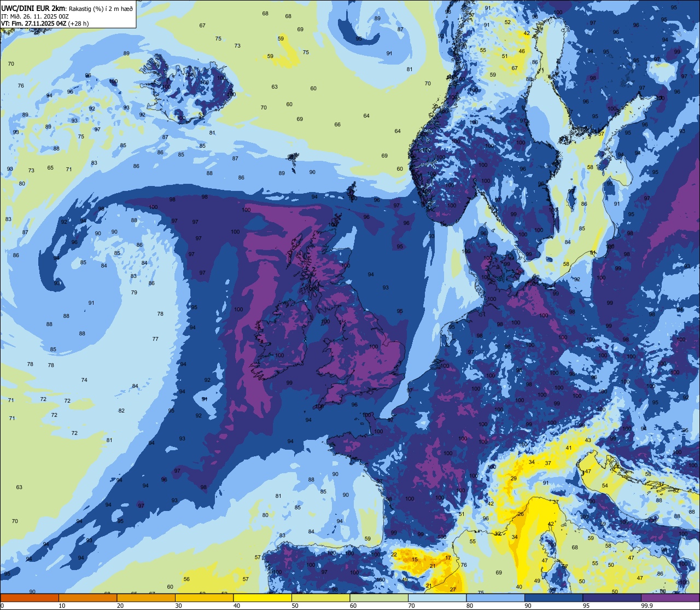Click the humidity value 29 over northwestern Italy

pos(514,479)
